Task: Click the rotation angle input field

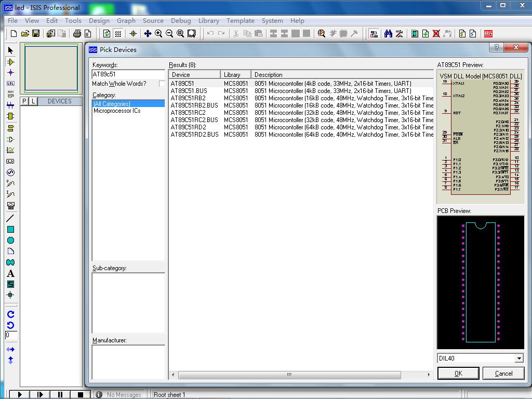Action: (x=11, y=335)
